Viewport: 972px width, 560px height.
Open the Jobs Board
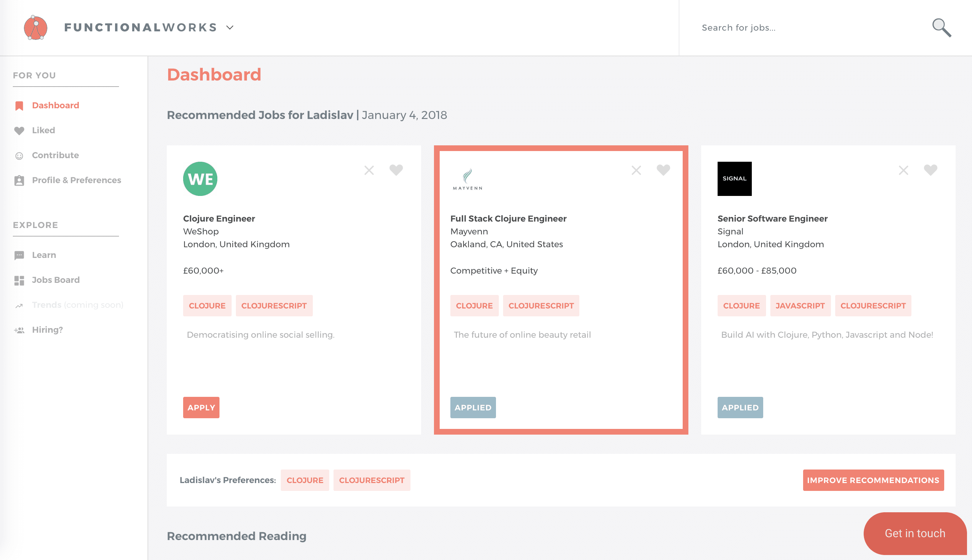coord(56,280)
